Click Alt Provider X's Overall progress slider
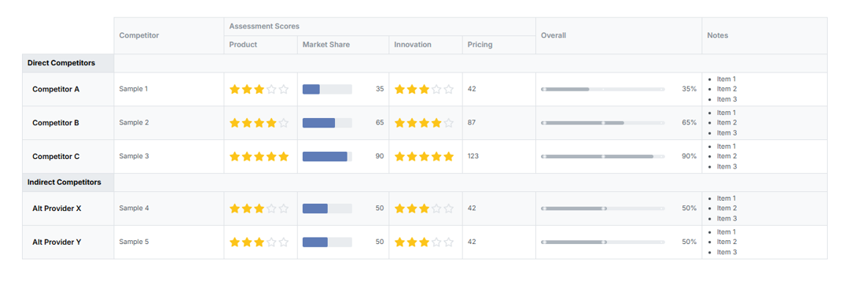868x285 pixels. 603,209
